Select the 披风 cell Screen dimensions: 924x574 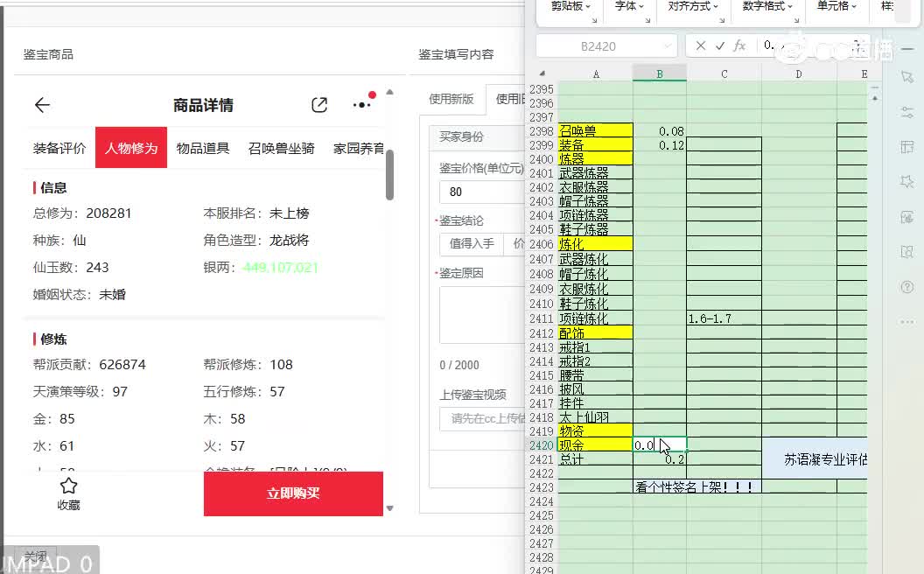point(596,389)
